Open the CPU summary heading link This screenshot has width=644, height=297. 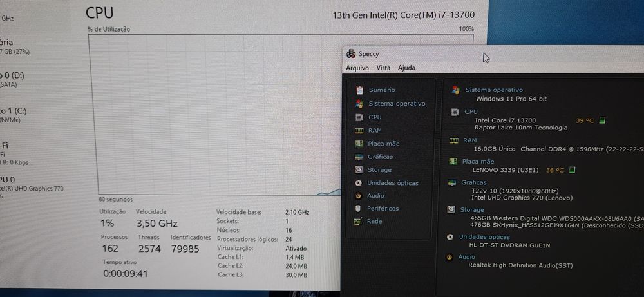click(471, 111)
